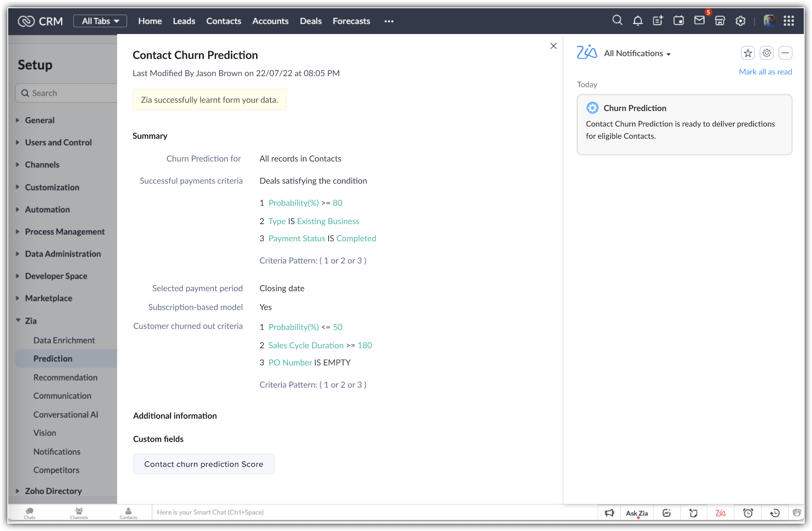This screenshot has width=812, height=531.
Task: Click the search magnifier icon in top bar
Action: point(617,20)
